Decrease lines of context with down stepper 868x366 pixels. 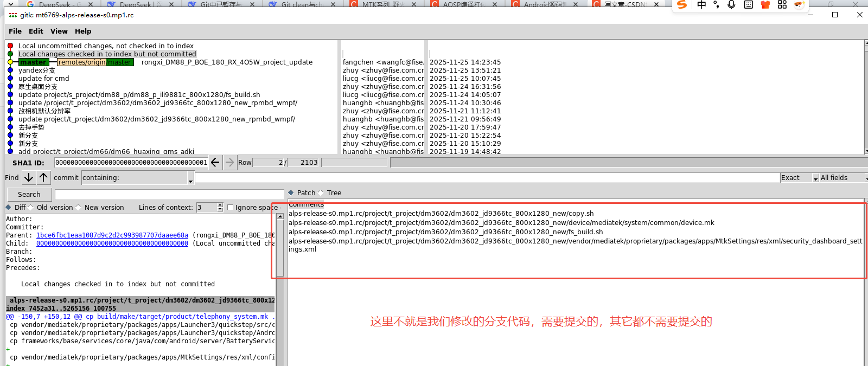click(220, 209)
